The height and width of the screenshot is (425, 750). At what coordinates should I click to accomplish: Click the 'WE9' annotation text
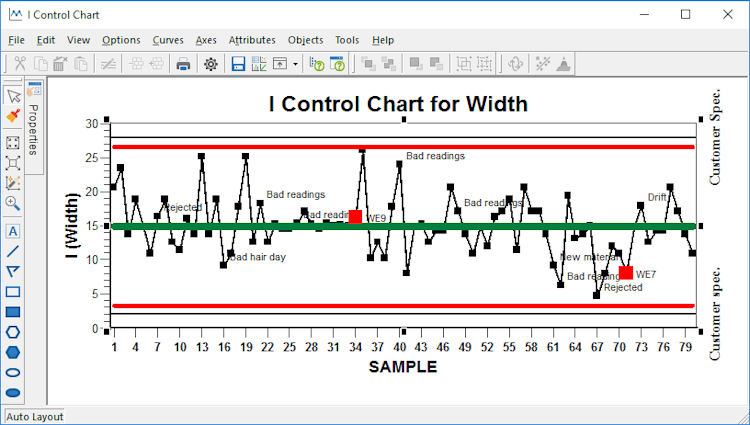click(376, 218)
